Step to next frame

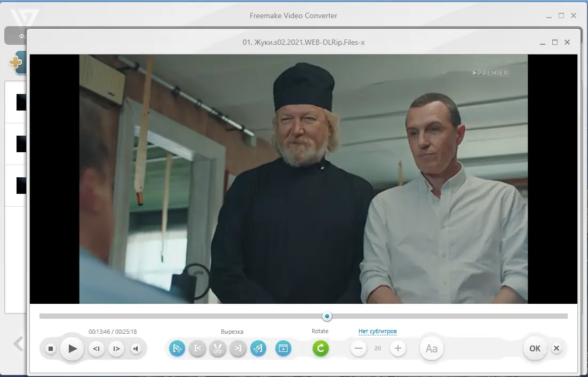point(116,349)
